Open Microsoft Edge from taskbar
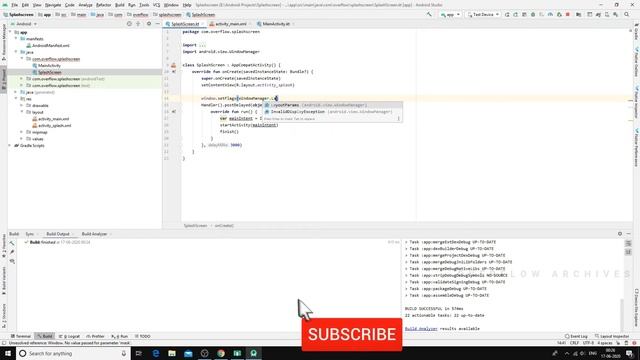 tap(156, 353)
